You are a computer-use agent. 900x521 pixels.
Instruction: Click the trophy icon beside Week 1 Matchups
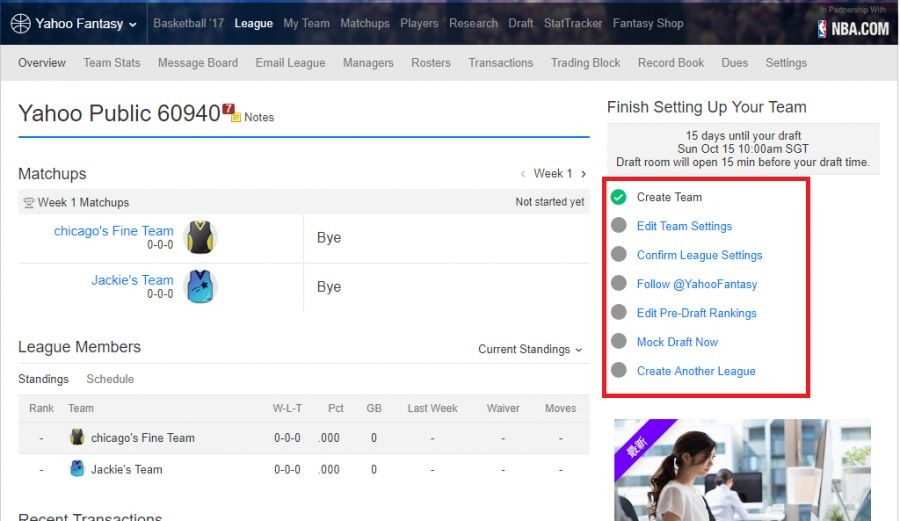29,203
